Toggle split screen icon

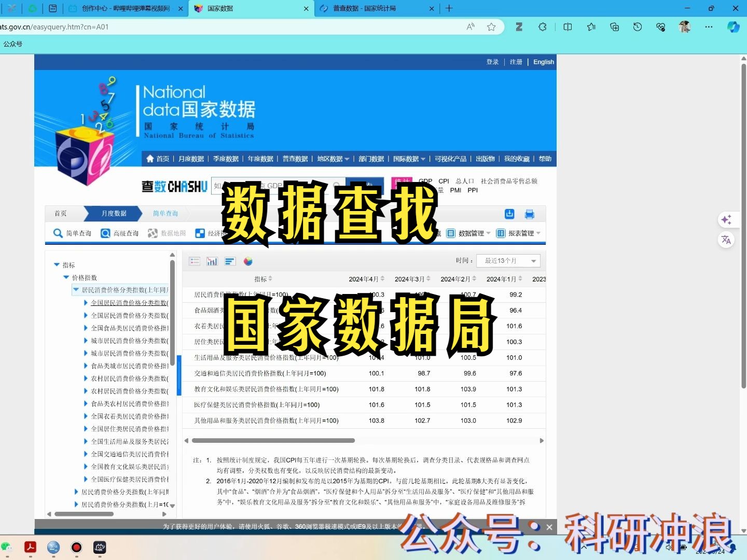pyautogui.click(x=568, y=26)
